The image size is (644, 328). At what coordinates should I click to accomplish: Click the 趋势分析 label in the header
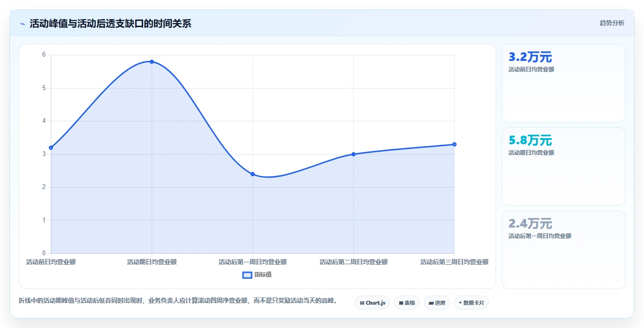[x=612, y=23]
